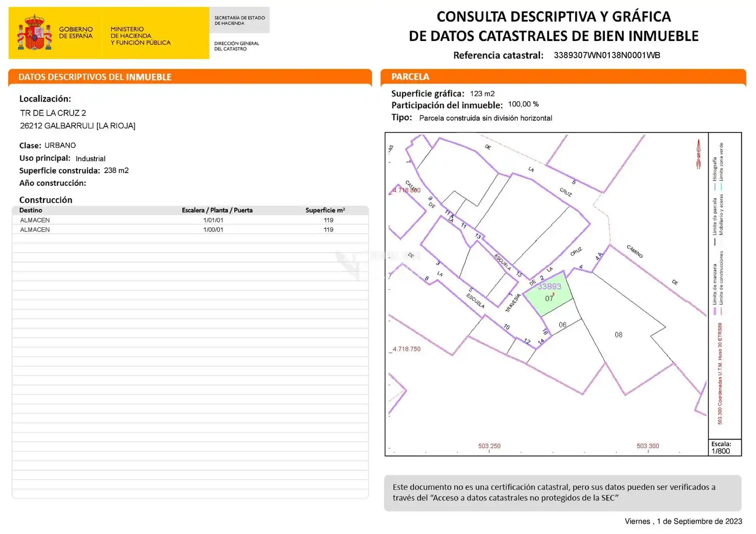Viewport: 756px width, 534px height.
Task: Click the Superficie m² column header
Action: pos(325,210)
